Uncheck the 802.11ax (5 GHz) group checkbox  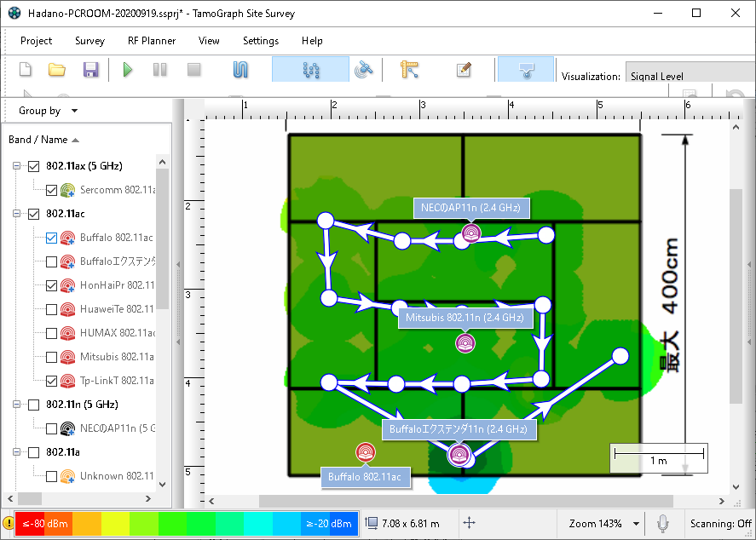(33, 166)
